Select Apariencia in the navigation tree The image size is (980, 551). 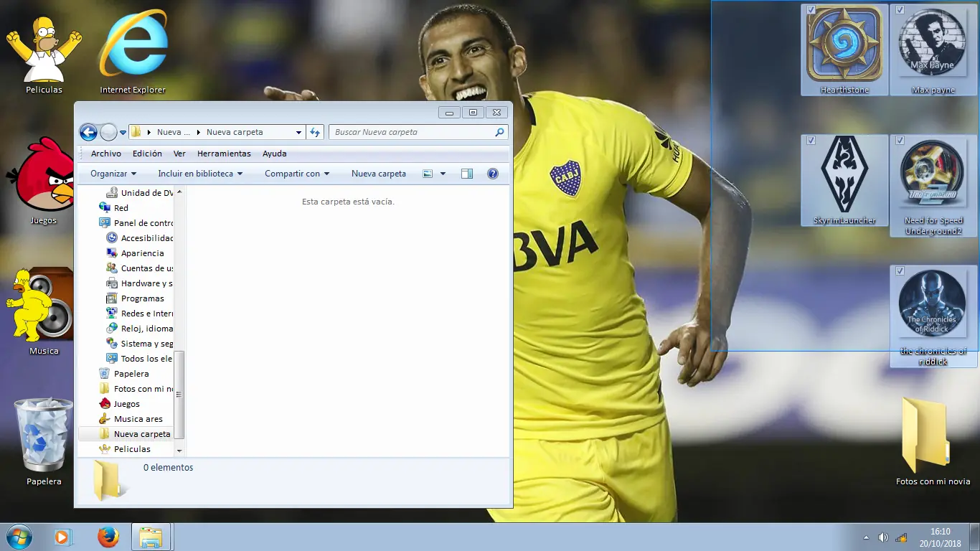coord(142,253)
